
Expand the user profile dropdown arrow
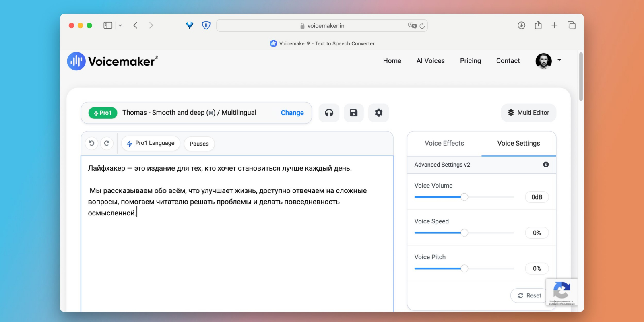559,60
